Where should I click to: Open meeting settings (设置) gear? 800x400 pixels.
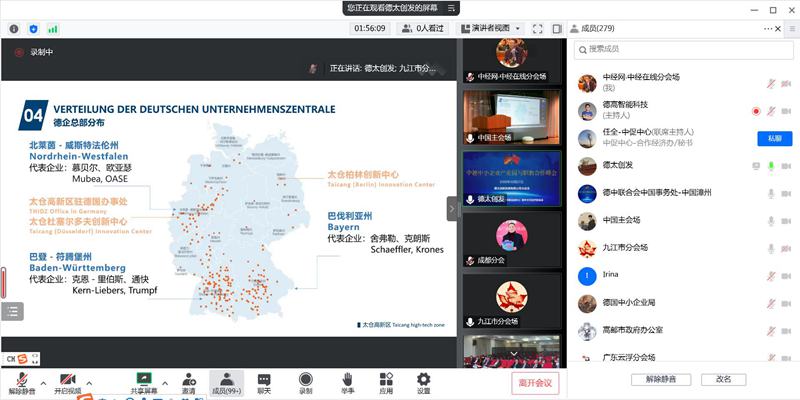424,380
